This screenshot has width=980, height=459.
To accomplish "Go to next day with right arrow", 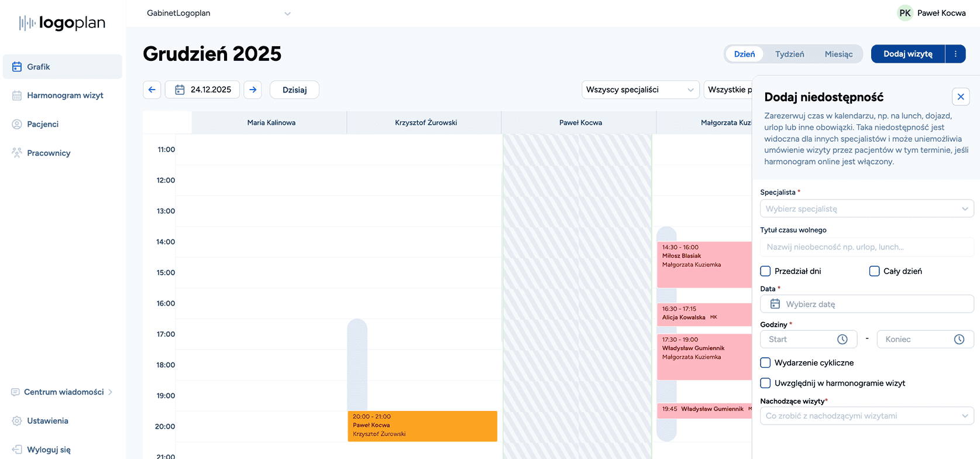I will [253, 90].
